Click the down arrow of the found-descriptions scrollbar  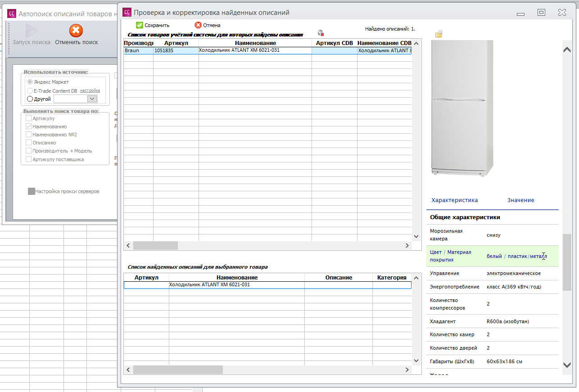[416, 360]
